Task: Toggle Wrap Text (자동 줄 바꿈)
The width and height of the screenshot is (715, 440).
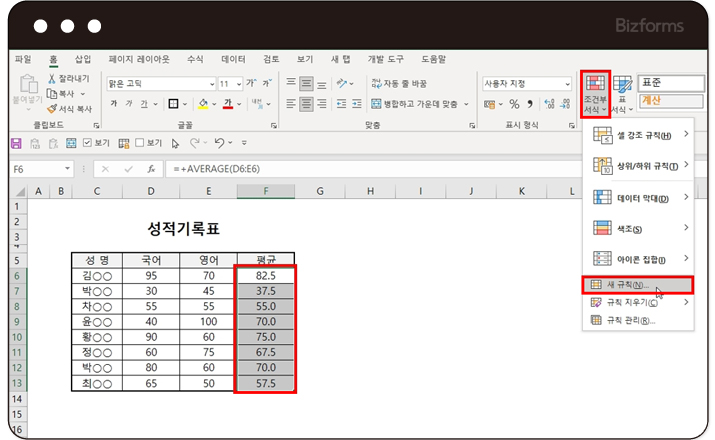Action: (376, 83)
